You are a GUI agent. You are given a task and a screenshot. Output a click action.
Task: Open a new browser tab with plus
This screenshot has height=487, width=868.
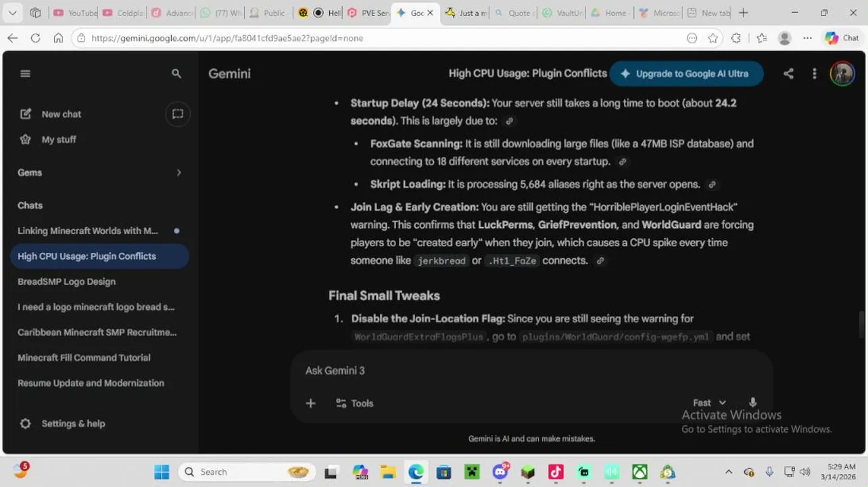point(744,13)
